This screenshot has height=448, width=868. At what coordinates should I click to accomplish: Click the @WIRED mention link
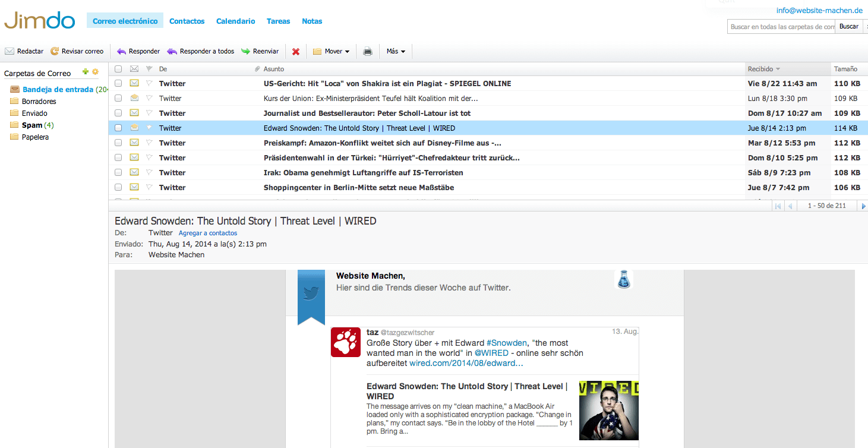[491, 353]
